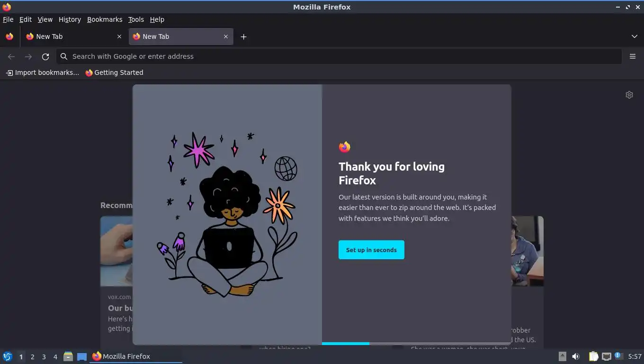The height and width of the screenshot is (364, 644).
Task: Open new tab personalize gear icon
Action: click(x=629, y=95)
